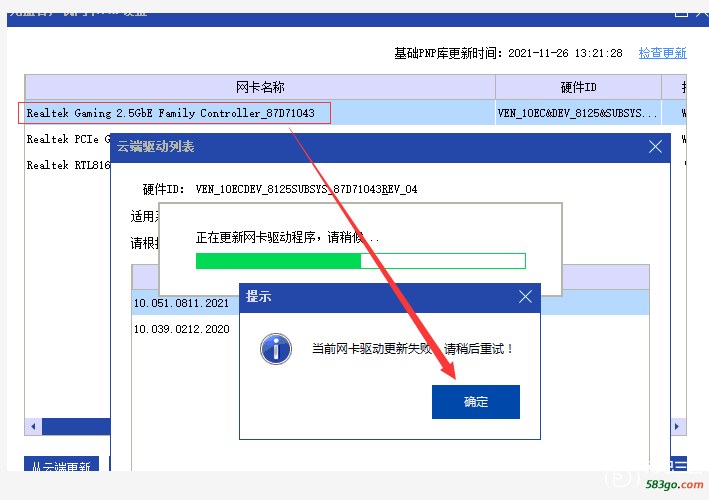Click the 确定 button in the 提示 dialog
The image size is (709, 500).
476,401
